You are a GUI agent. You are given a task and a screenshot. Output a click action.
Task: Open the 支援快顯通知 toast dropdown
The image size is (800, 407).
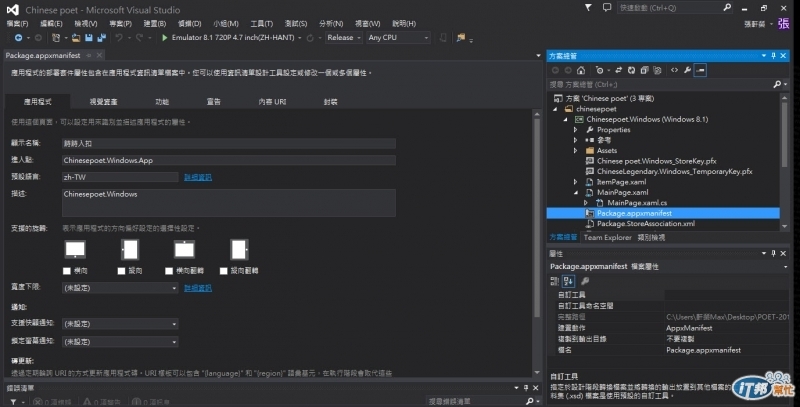[x=120, y=324]
